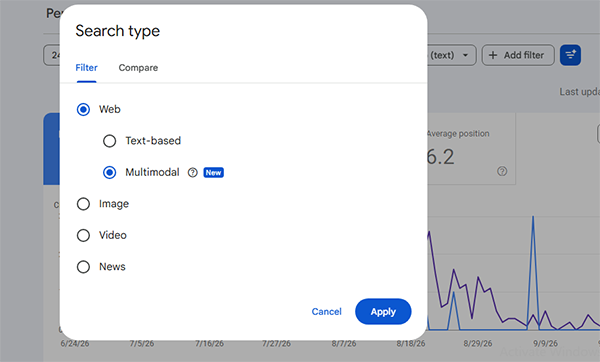Click the New badge next to Multimodal
The height and width of the screenshot is (362, 600).
(214, 173)
